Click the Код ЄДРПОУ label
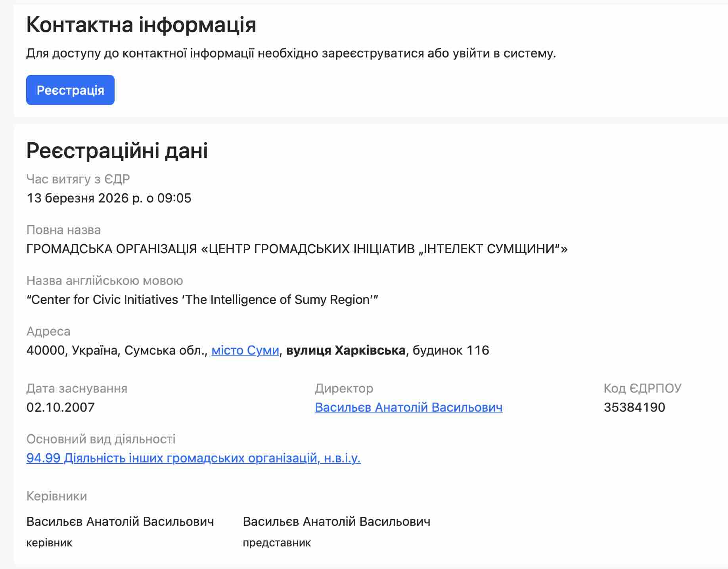 (642, 388)
